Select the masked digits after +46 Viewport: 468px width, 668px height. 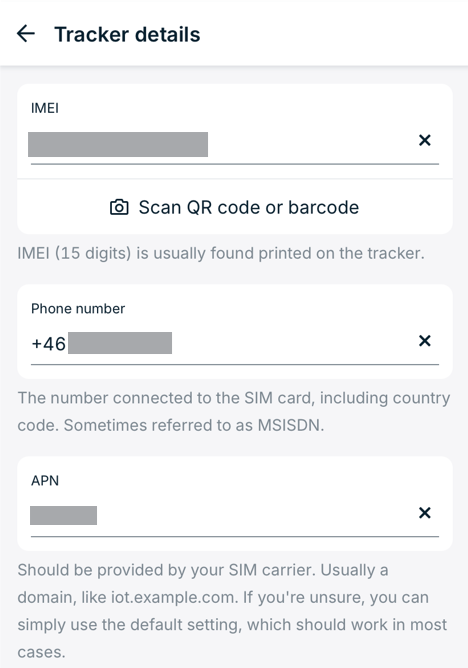pos(120,343)
